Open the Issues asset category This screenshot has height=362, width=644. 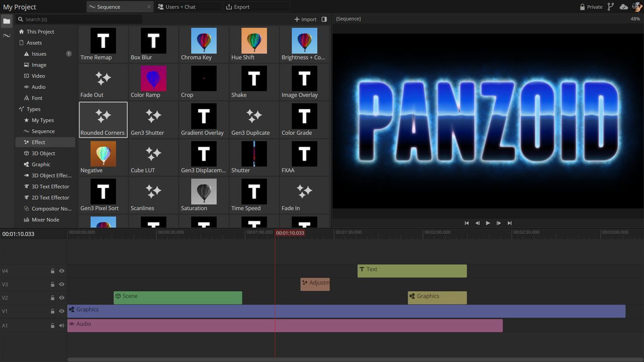click(45, 54)
